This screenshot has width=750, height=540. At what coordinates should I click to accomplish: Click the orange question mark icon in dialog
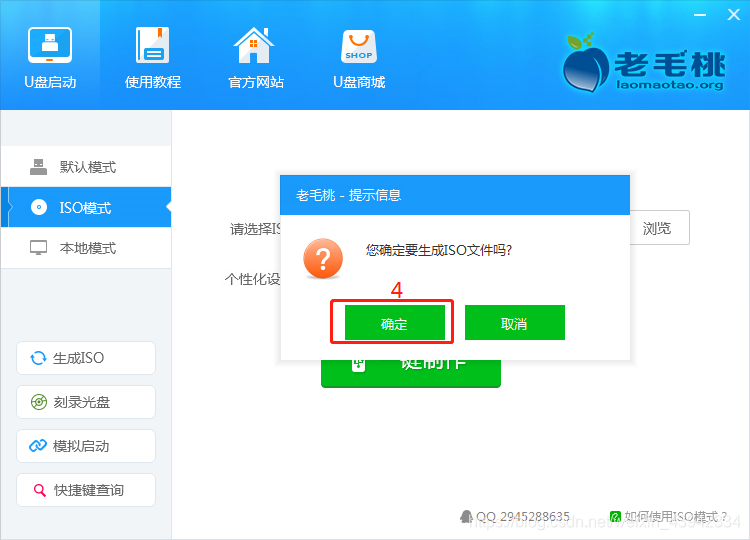point(323,258)
